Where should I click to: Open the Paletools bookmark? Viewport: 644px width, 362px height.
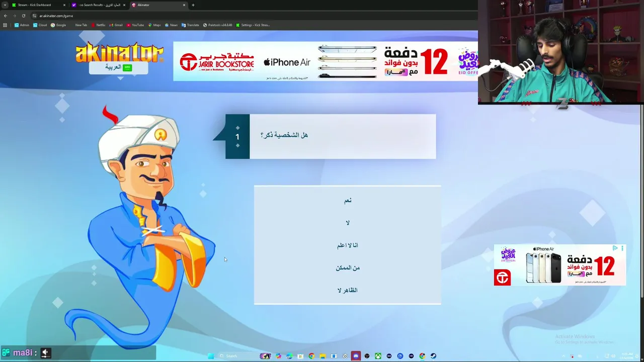[x=217, y=25]
